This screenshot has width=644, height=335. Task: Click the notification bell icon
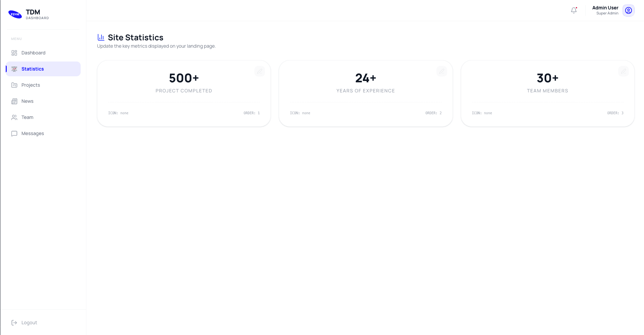pos(574,10)
